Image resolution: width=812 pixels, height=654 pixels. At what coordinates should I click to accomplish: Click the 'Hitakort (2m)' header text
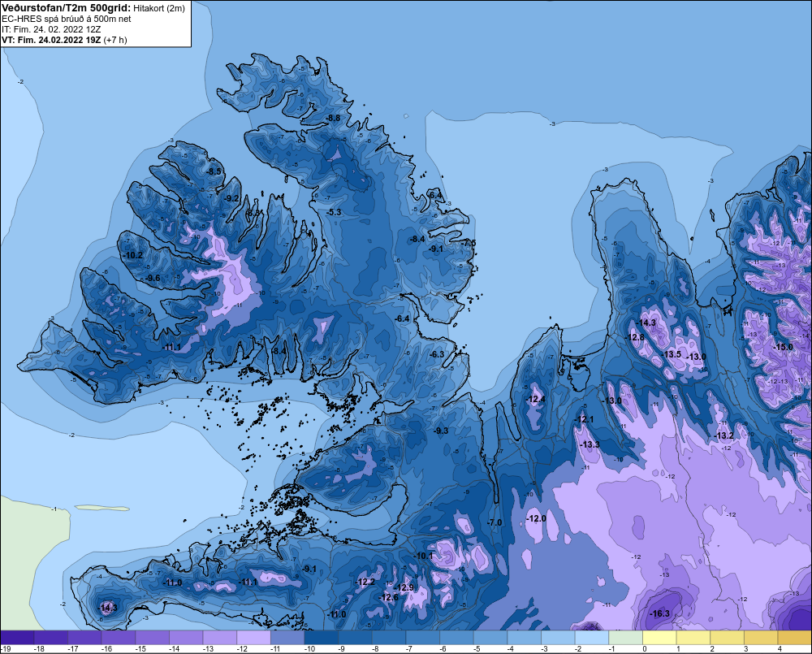click(x=159, y=8)
